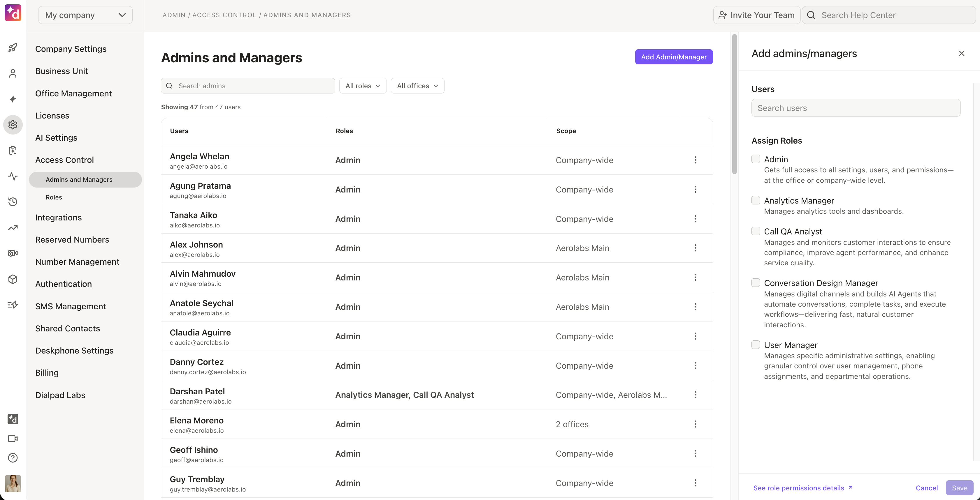The image size is (980, 500).
Task: Click the '2 offices' scope cell
Action: 572,424
